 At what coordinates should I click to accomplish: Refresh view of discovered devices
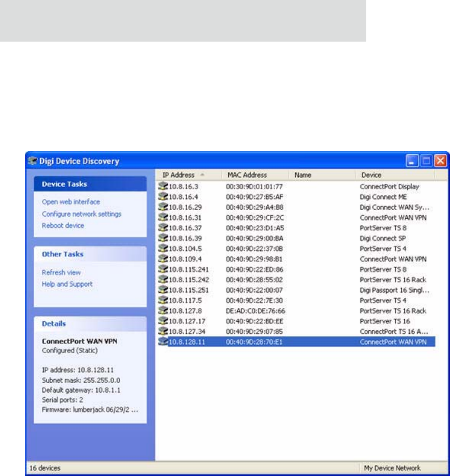pos(61,273)
